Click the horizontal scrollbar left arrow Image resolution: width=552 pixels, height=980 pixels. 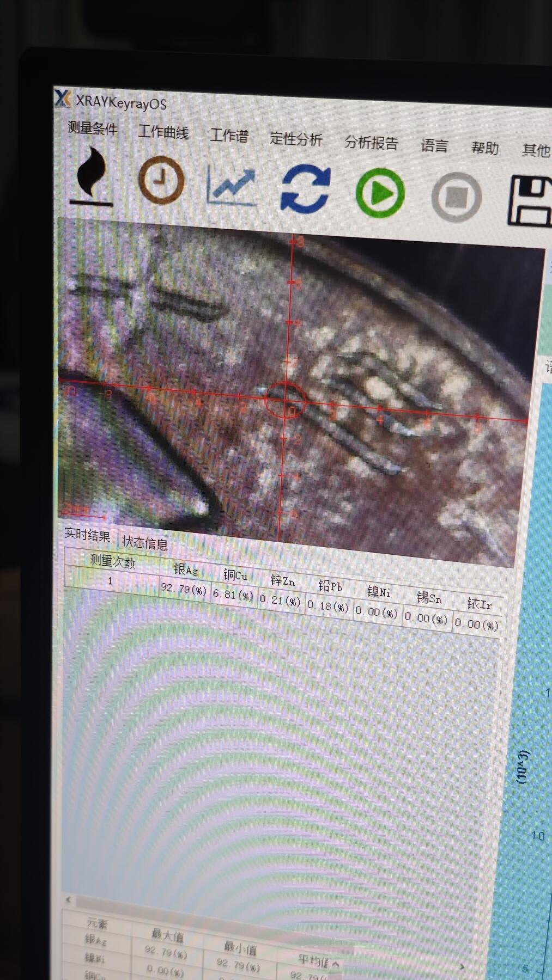pos(68,900)
